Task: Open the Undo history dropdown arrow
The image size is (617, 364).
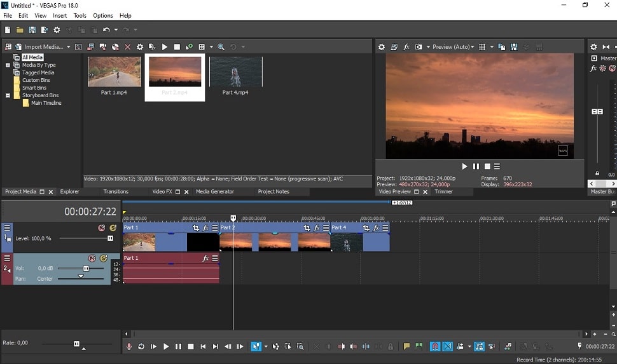Action: pos(116,30)
